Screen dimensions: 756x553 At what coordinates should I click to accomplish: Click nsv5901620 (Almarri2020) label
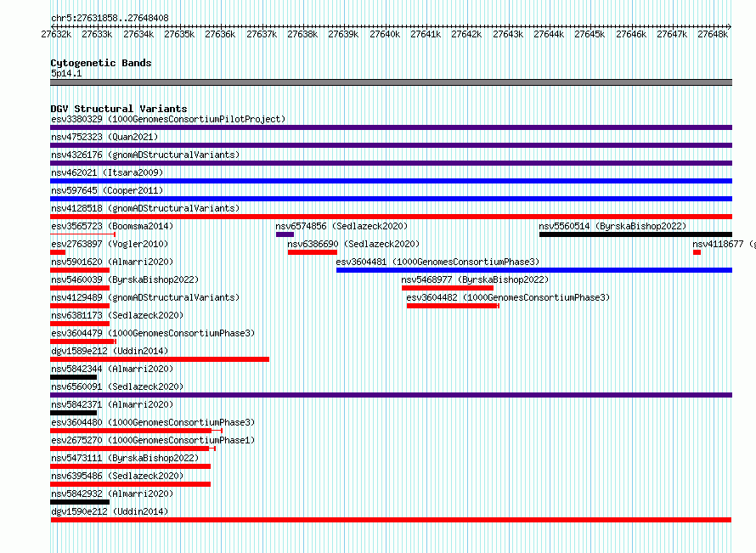point(112,262)
